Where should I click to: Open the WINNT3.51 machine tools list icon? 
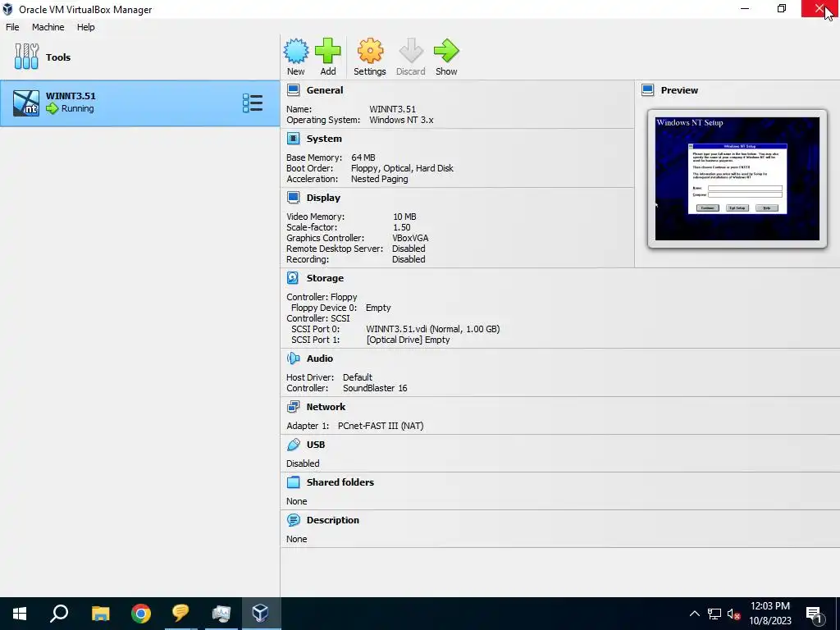coord(253,103)
